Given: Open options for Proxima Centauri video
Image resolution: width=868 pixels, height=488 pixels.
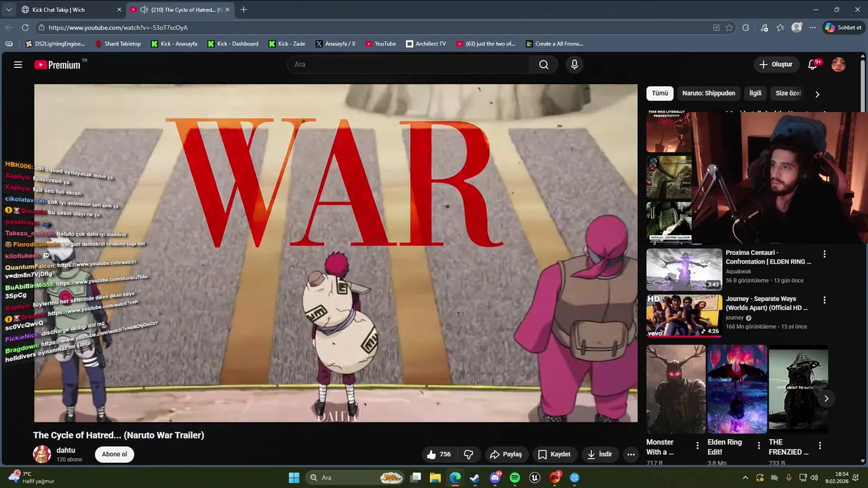Looking at the screenshot, I should 825,254.
